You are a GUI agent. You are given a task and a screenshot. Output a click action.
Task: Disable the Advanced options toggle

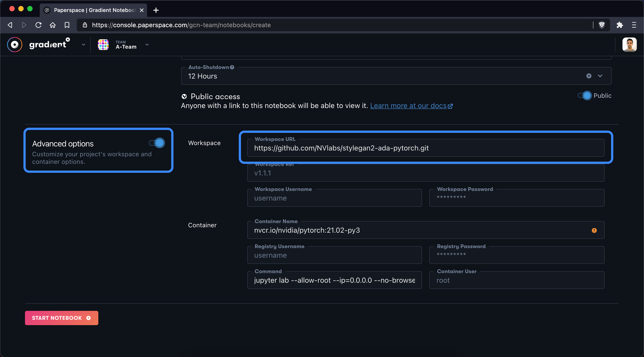(157, 143)
